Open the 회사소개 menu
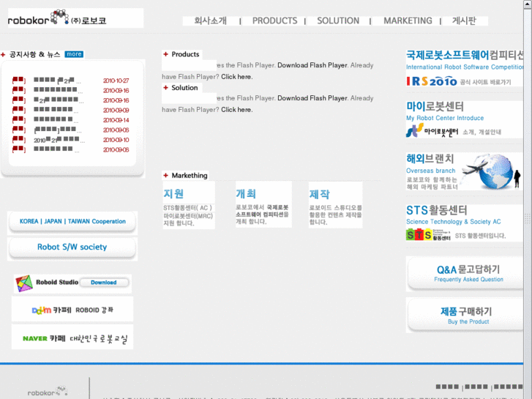The width and height of the screenshot is (532, 399). point(210,20)
